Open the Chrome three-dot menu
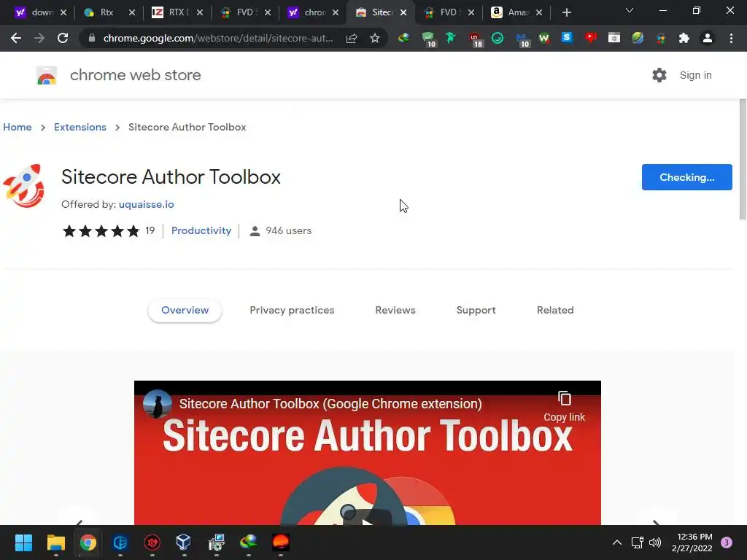This screenshot has width=747, height=560. coord(731,38)
